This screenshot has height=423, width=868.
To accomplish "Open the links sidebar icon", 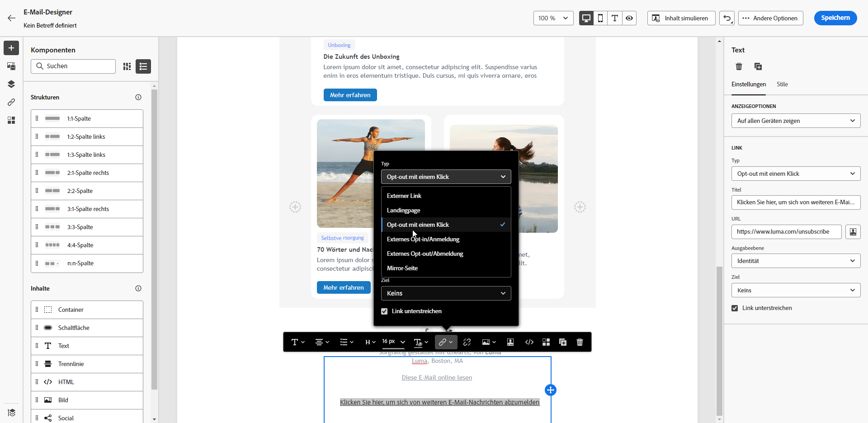I will [x=11, y=102].
